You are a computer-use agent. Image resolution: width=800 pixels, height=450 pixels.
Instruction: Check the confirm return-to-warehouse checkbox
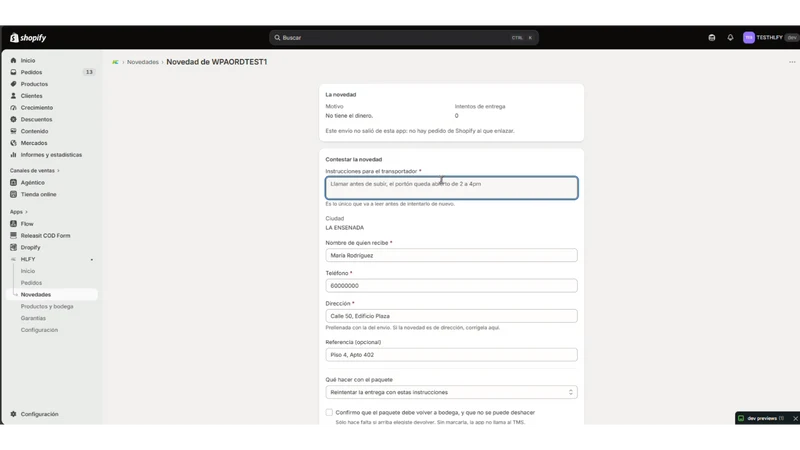[329, 412]
